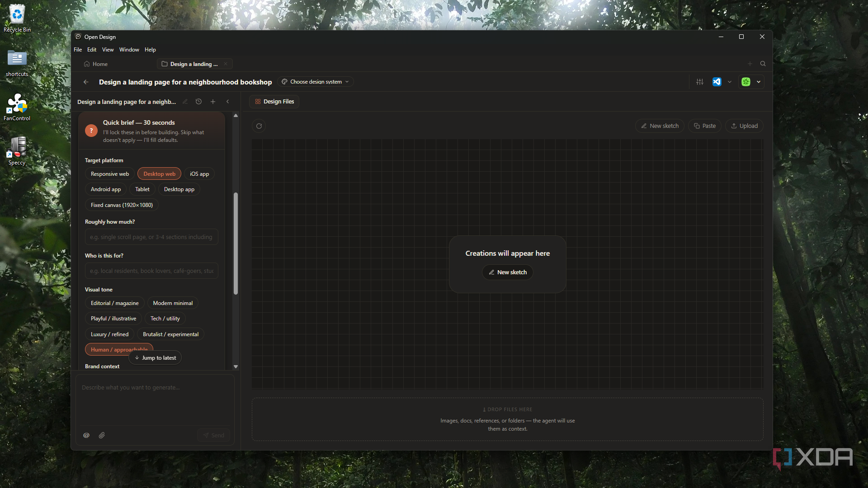The width and height of the screenshot is (868, 488).
Task: Open the Choose design system dropdown
Action: coord(315,82)
